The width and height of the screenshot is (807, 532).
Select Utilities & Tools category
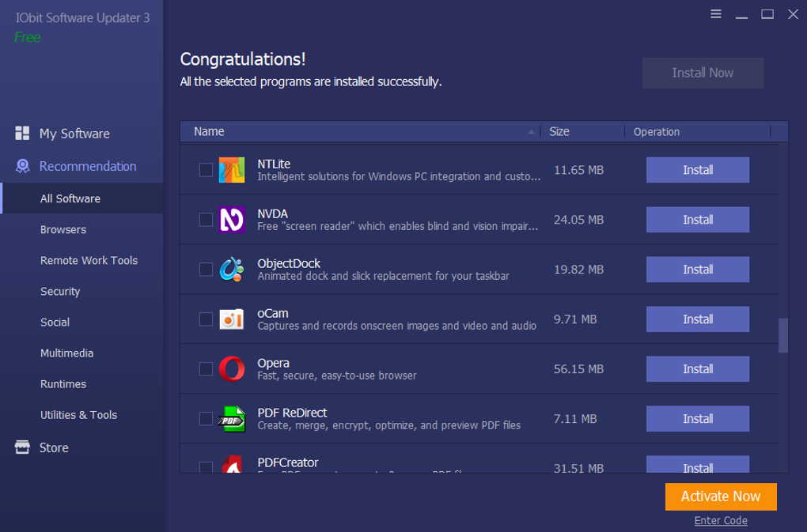(x=79, y=415)
